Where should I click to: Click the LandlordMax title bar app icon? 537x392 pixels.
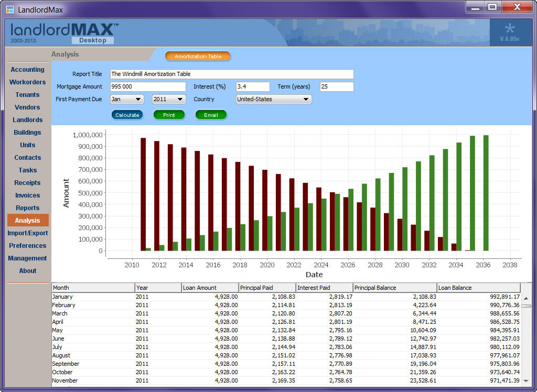[x=9, y=9]
